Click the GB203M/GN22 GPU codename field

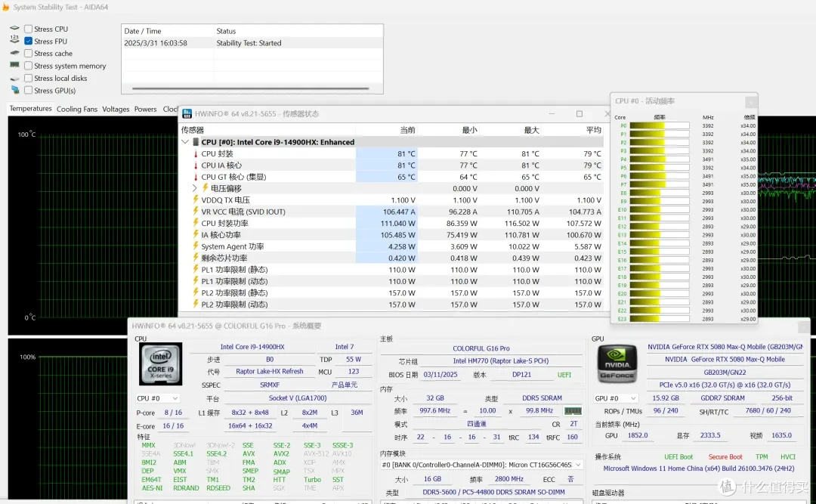point(725,373)
